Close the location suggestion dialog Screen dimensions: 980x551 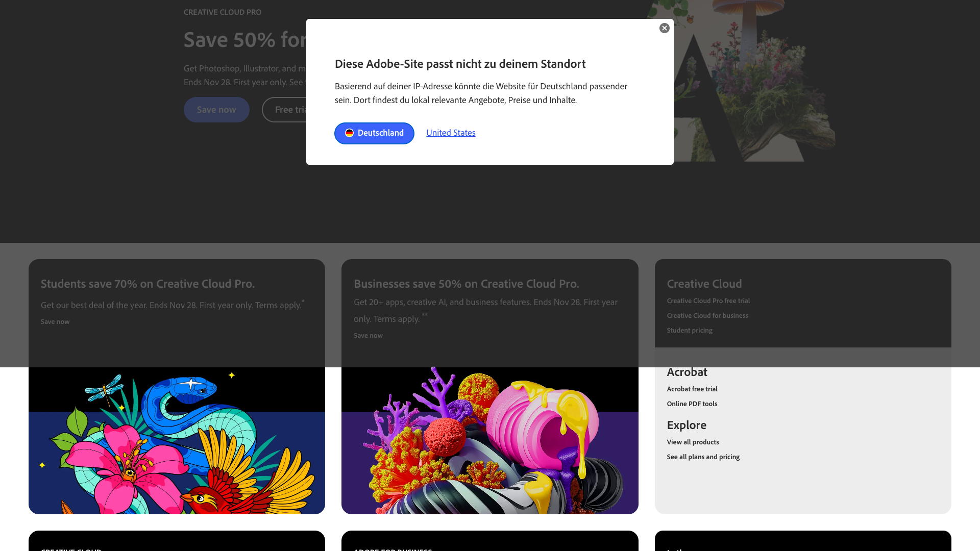(x=664, y=28)
